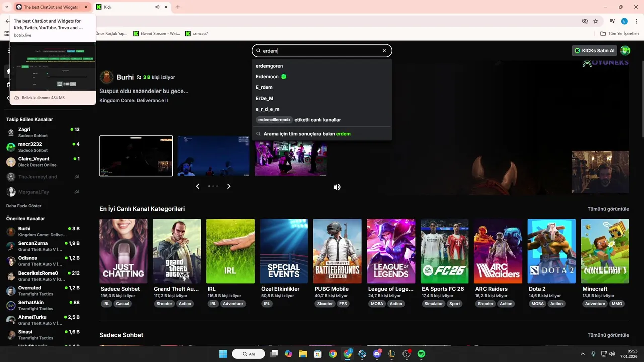
Task: Open a new browser tab
Action: pyautogui.click(x=178, y=7)
